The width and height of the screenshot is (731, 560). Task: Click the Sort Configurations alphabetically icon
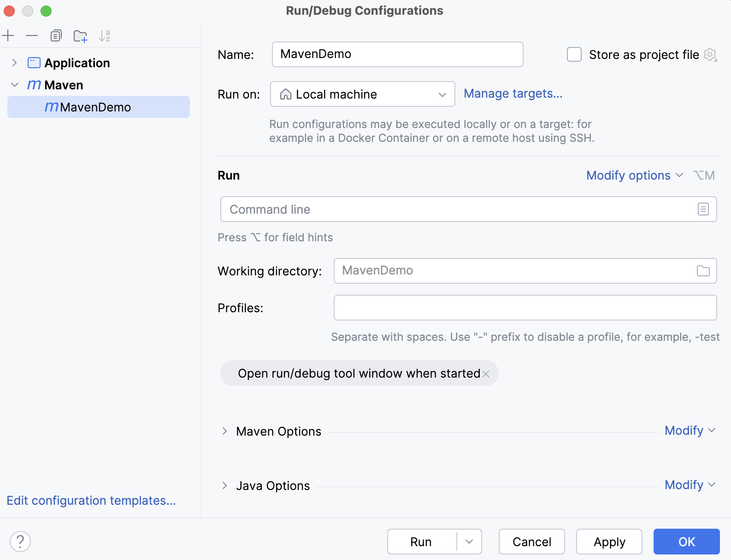pyautogui.click(x=105, y=36)
